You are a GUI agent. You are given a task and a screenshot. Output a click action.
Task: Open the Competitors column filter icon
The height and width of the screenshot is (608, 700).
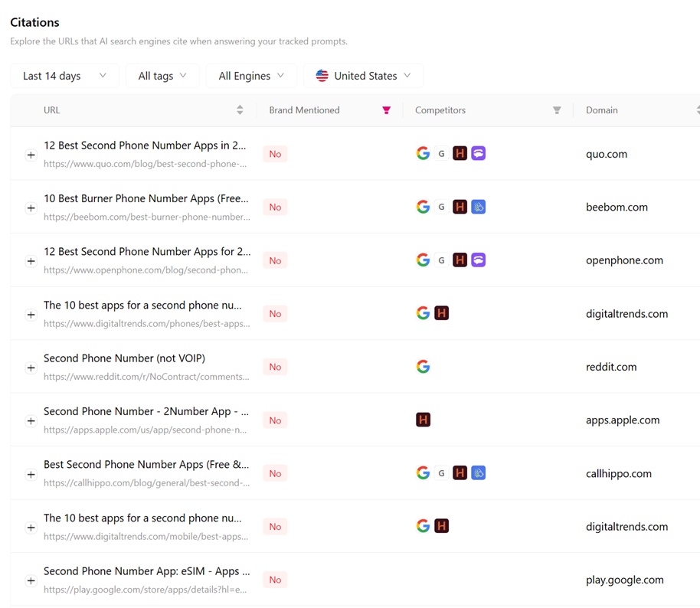click(x=557, y=110)
